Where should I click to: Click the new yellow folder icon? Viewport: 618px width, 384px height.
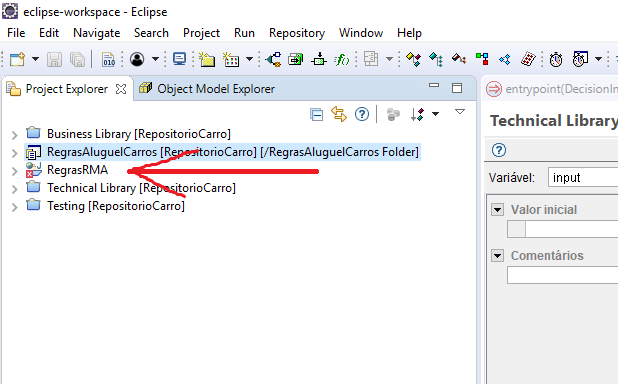coord(207,59)
